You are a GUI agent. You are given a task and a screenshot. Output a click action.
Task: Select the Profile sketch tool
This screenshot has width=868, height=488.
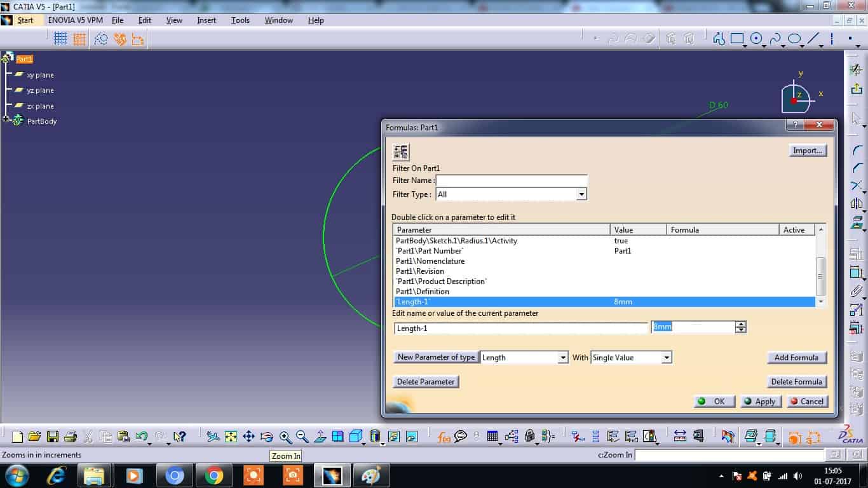click(x=719, y=39)
